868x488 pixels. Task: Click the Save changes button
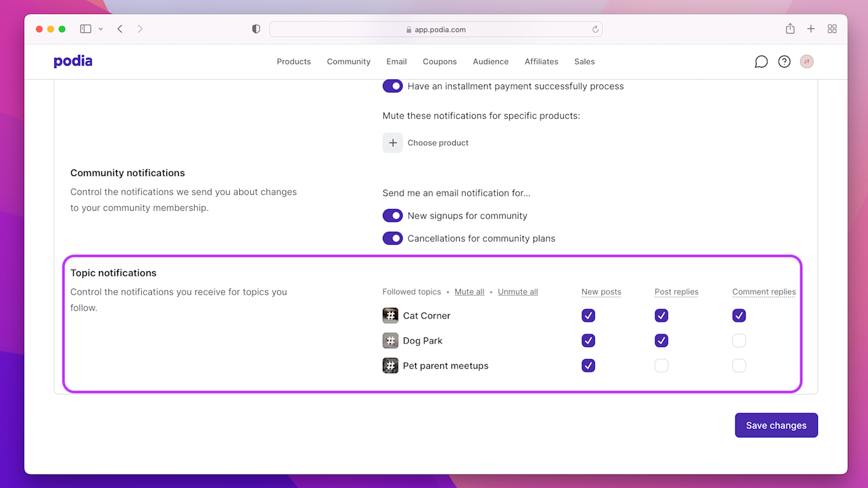[x=776, y=425]
